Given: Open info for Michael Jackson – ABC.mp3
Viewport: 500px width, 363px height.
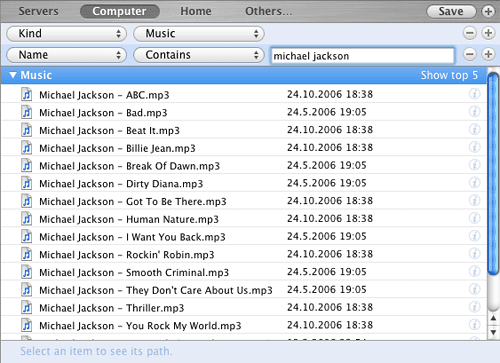Looking at the screenshot, I should [x=475, y=94].
